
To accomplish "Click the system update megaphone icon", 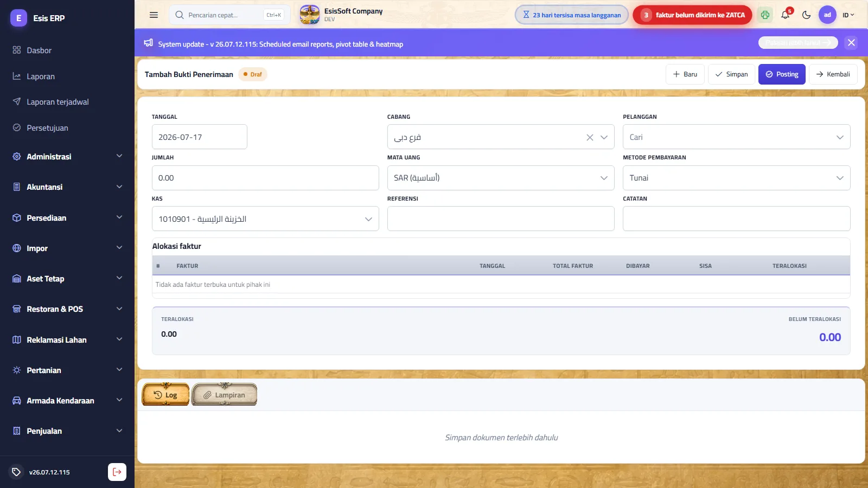I will [x=148, y=43].
